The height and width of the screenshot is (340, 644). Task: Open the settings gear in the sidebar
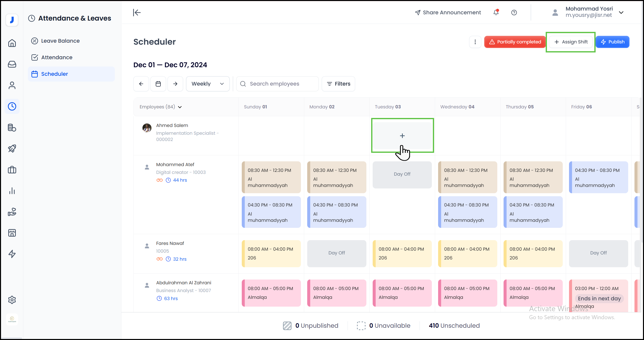tap(12, 300)
